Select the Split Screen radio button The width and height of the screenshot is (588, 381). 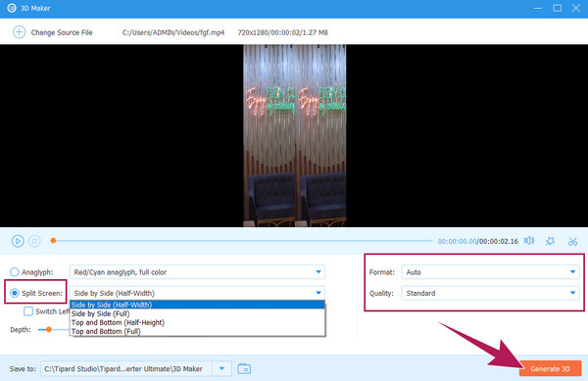[x=15, y=293]
